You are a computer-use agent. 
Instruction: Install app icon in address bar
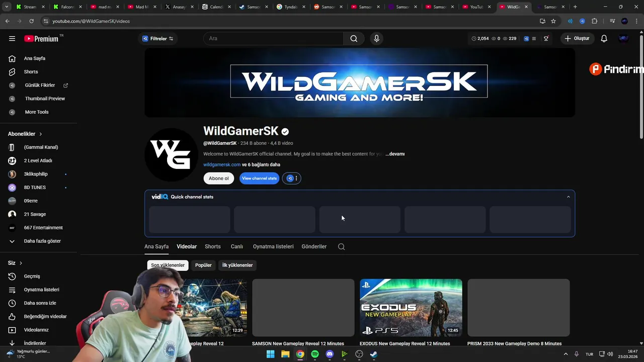542,21
